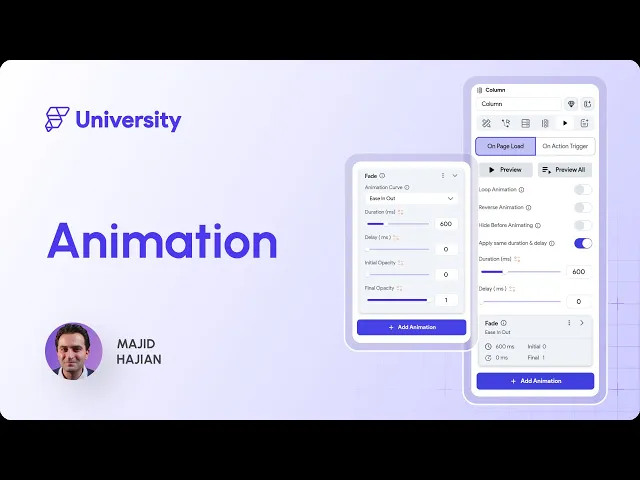Screen dimensions: 640x480
Task: Click Duration 600 field in Fade card
Action: click(446, 224)
